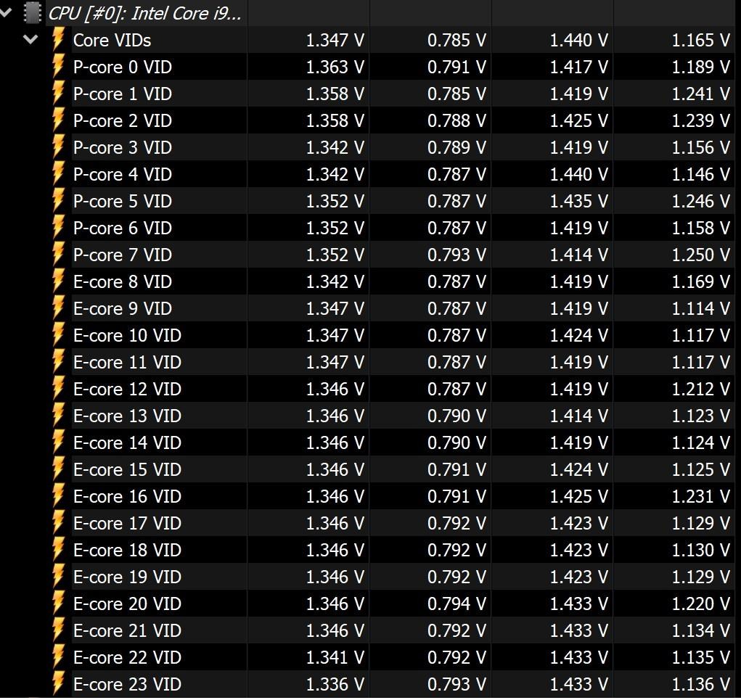741x700 pixels.
Task: Click the lightning icon beside Core VIDs
Action: click(x=59, y=40)
